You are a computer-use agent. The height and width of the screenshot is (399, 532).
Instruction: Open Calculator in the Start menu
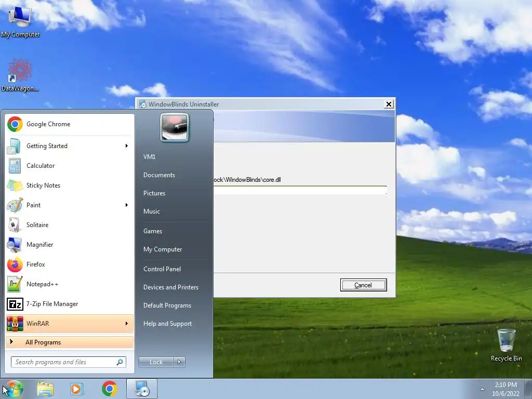pos(70,166)
